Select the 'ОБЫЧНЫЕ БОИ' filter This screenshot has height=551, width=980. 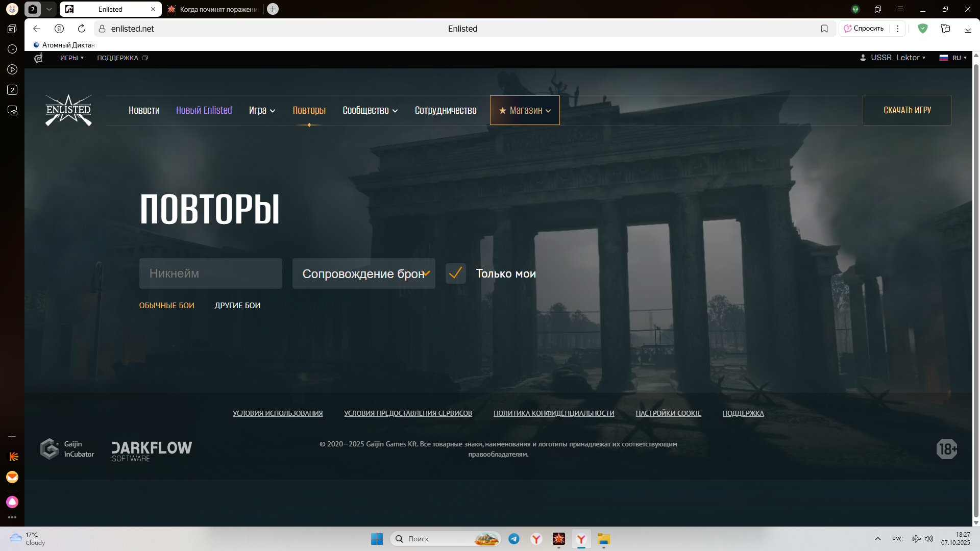pyautogui.click(x=166, y=306)
